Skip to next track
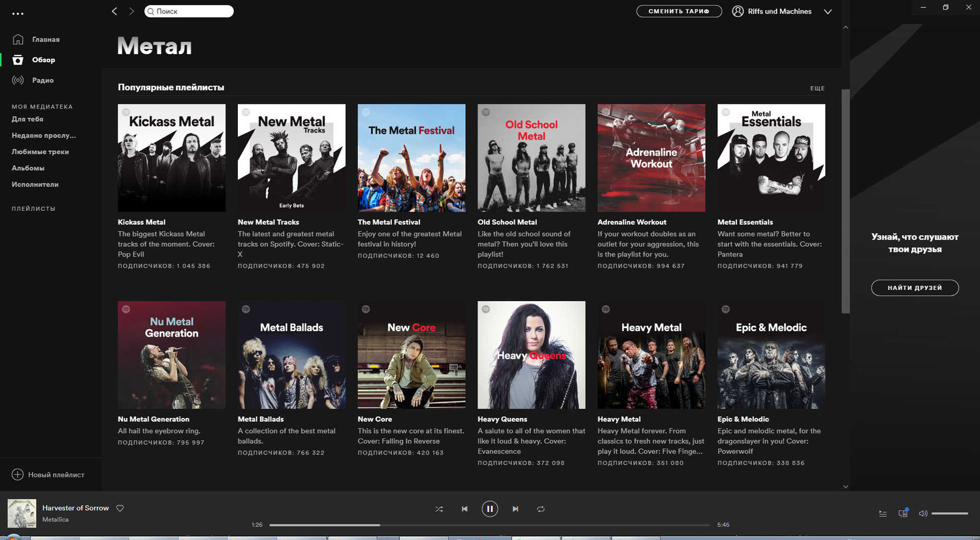The height and width of the screenshot is (540, 980). [x=515, y=509]
